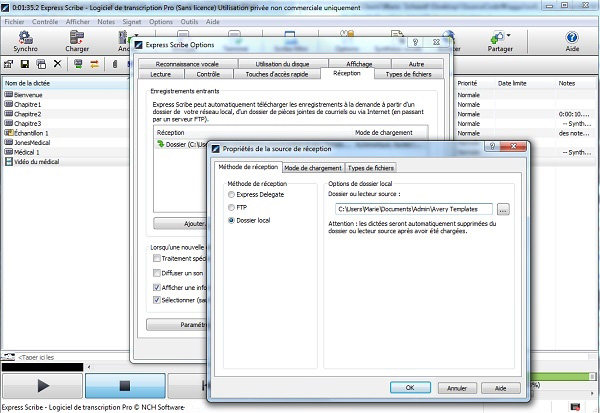The image size is (600, 413).
Task: Open the Affichage tab in Options
Action: click(359, 64)
